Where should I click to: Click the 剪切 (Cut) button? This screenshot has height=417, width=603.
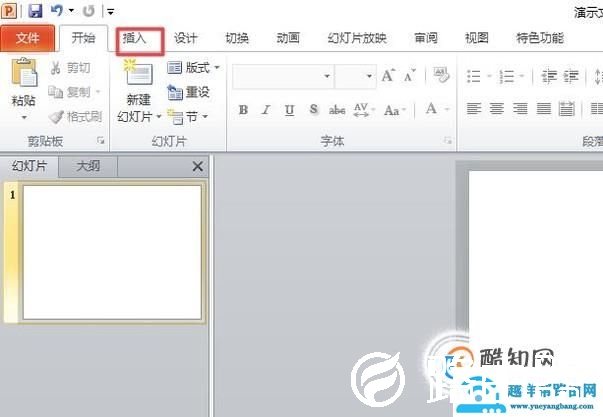tap(70, 68)
